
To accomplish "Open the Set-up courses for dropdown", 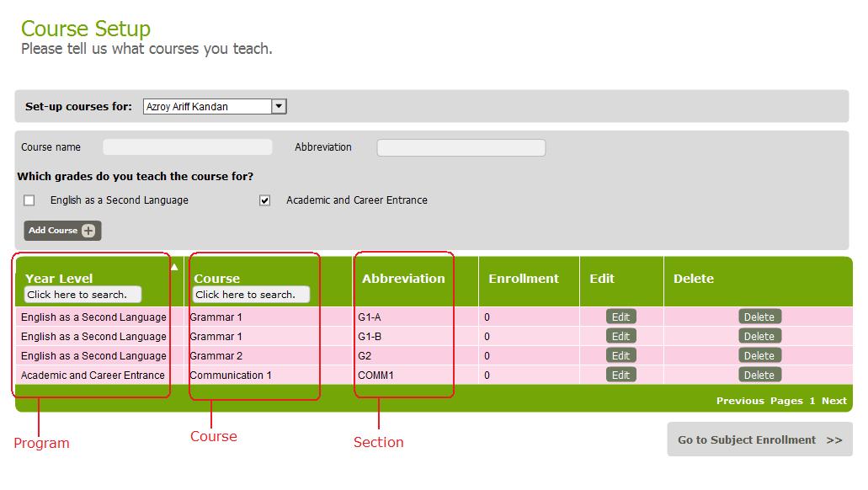I will [x=280, y=107].
